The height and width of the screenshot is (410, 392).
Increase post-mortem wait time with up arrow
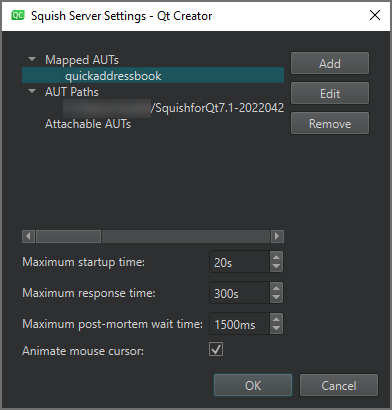[x=276, y=319]
